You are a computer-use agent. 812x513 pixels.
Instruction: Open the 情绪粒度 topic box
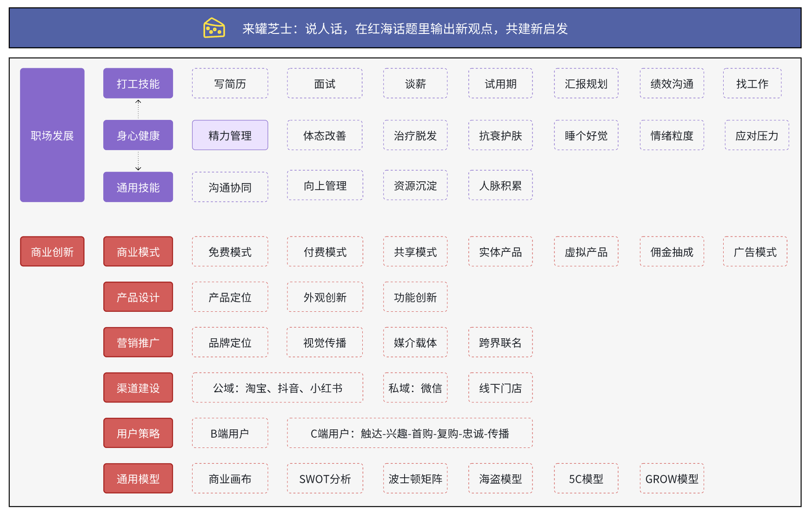672,135
